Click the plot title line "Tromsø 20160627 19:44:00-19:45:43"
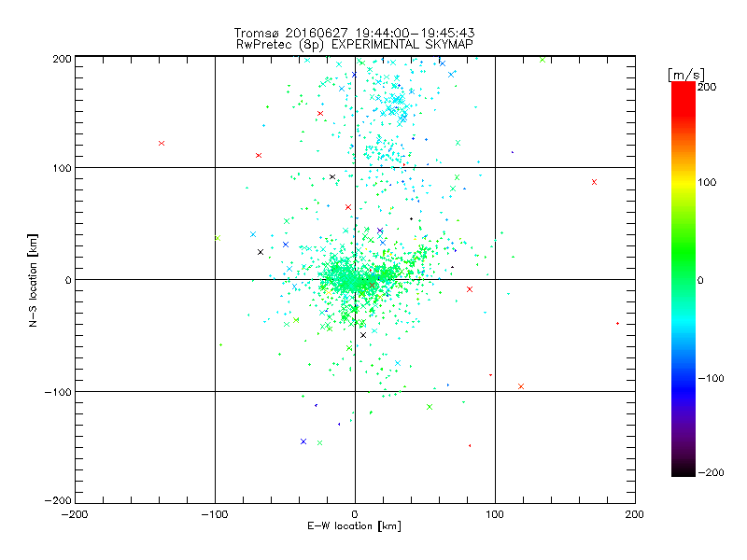Screen dimensions: 747x560 [x=355, y=33]
